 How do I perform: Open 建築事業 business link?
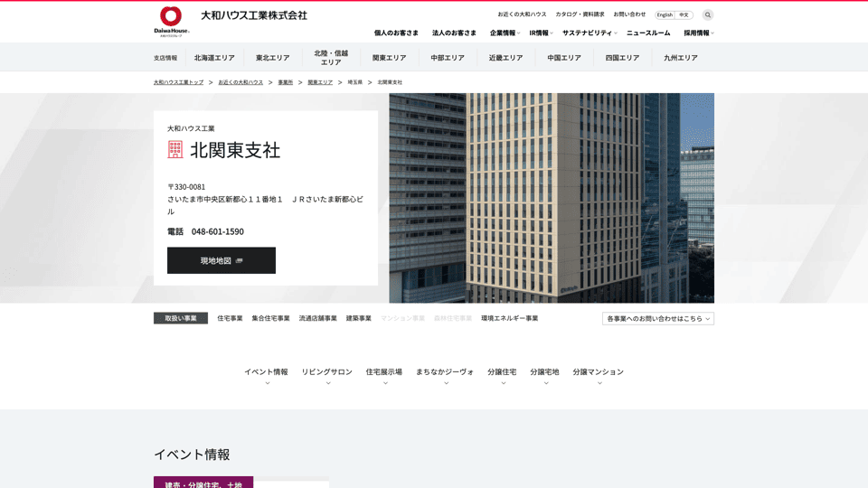359,318
